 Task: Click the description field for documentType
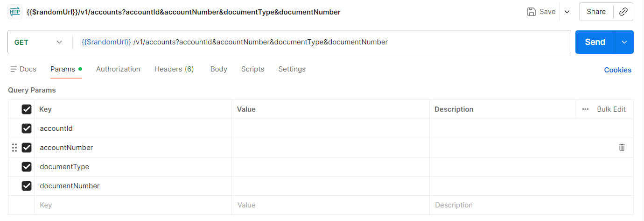tap(532, 167)
